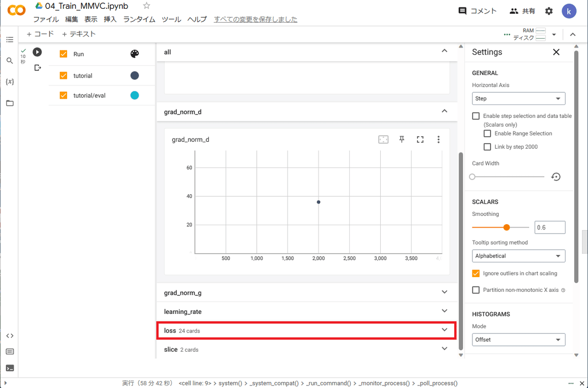
Task: Close the Settings panel
Action: [556, 52]
